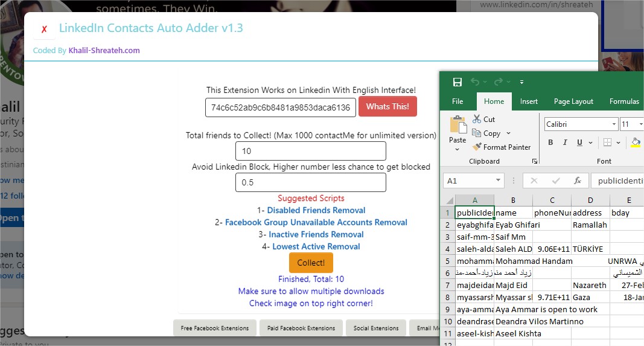Toggle Bold formatting
This screenshot has width=644, height=346.
point(550,142)
